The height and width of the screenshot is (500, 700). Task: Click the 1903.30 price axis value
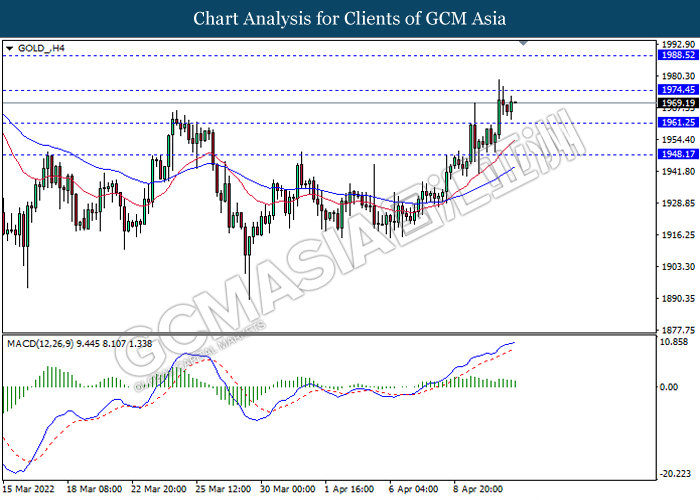(x=678, y=267)
